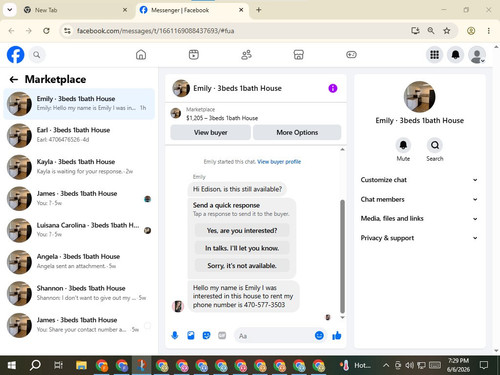This screenshot has height=375, width=500.
Task: Open Angela 3beds 1bath House chat
Action: 79,261
